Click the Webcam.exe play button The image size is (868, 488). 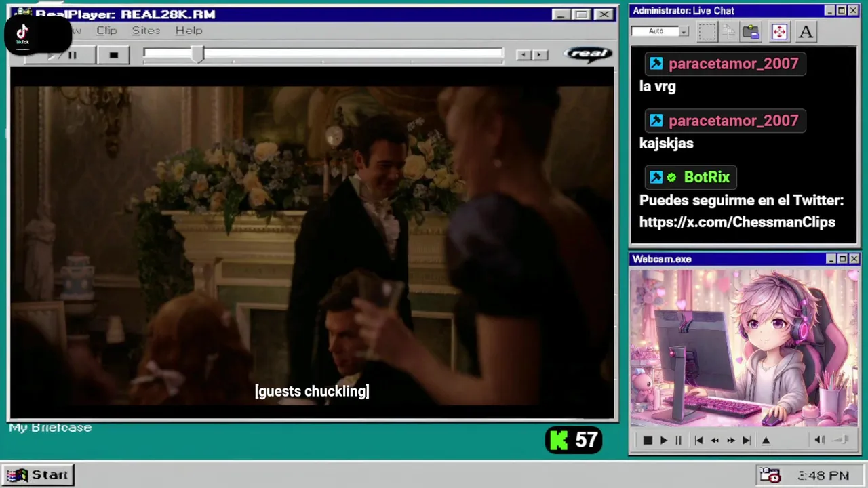(663, 441)
